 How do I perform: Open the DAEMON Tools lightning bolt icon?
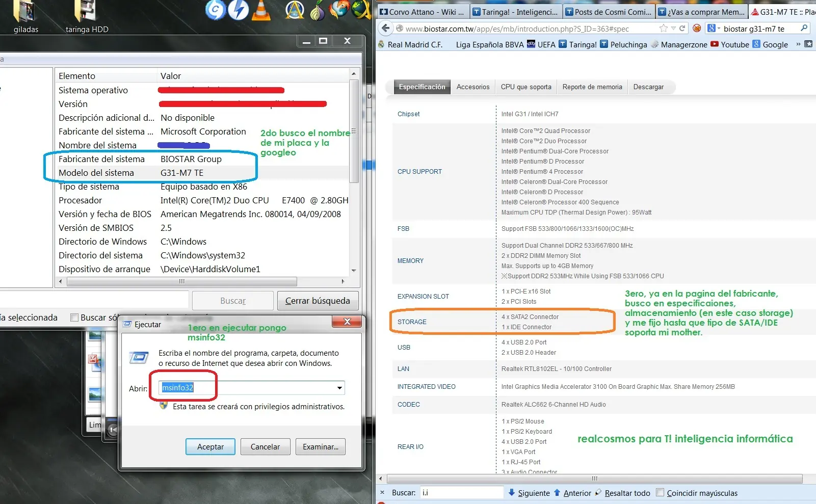238,10
